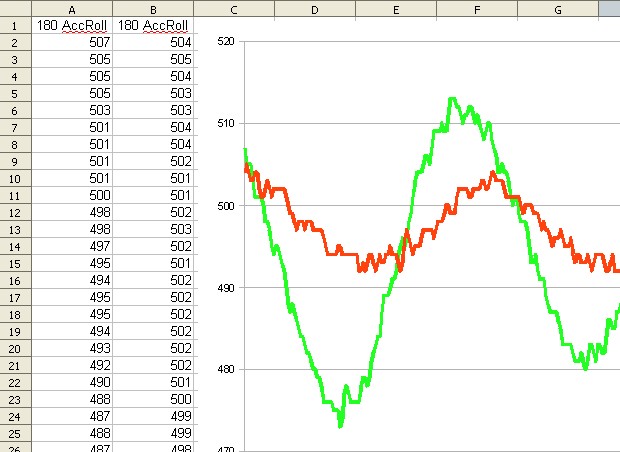Select column D header
Screen dimensions: 620x452
[x=314, y=8]
